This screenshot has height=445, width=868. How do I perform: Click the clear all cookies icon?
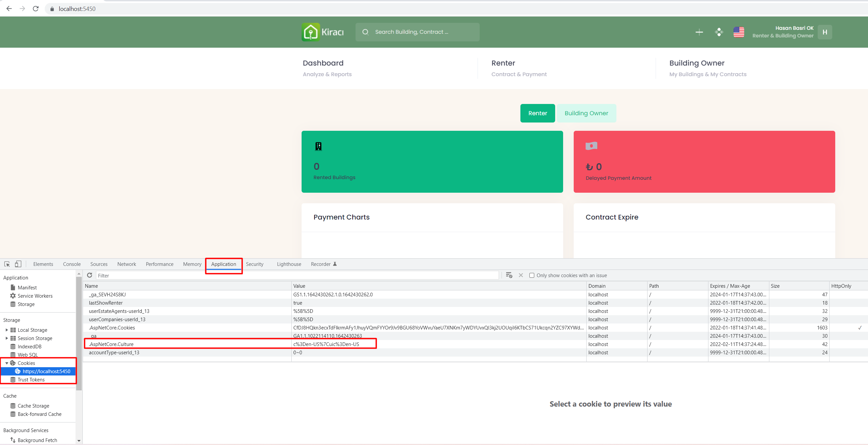tap(509, 275)
